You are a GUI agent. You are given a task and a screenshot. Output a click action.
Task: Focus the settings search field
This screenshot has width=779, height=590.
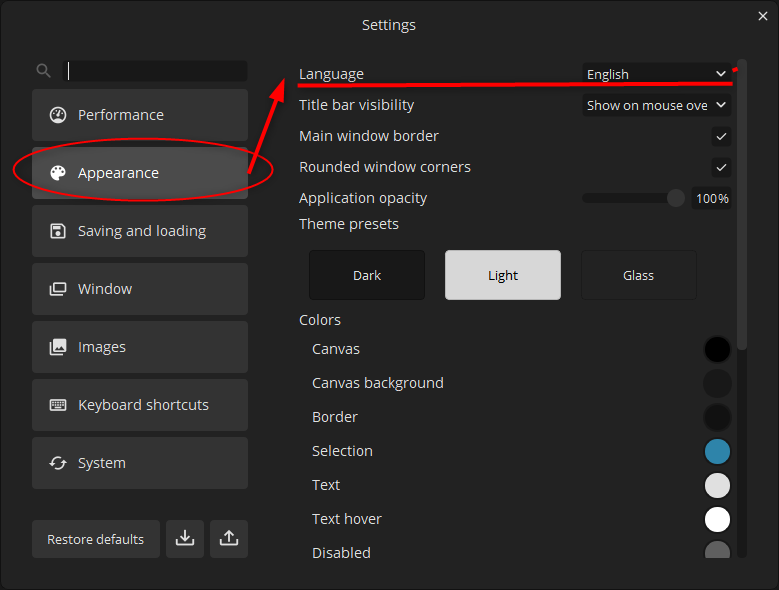coord(156,71)
